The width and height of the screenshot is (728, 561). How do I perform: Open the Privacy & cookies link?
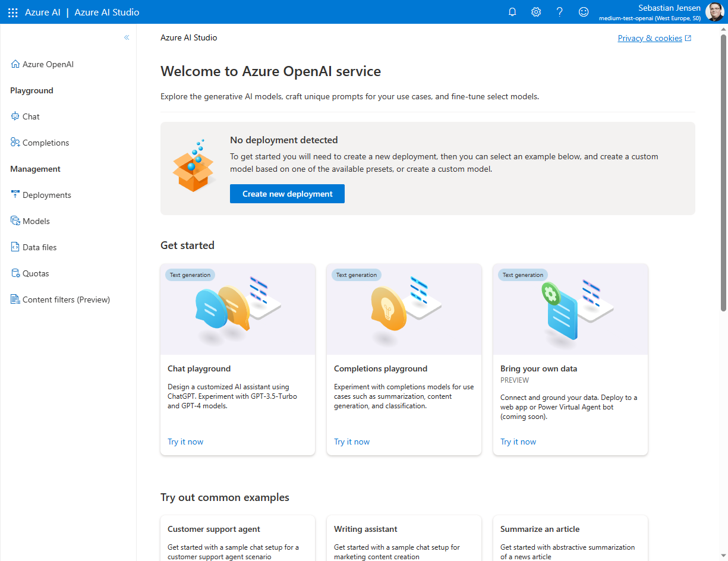click(x=650, y=38)
